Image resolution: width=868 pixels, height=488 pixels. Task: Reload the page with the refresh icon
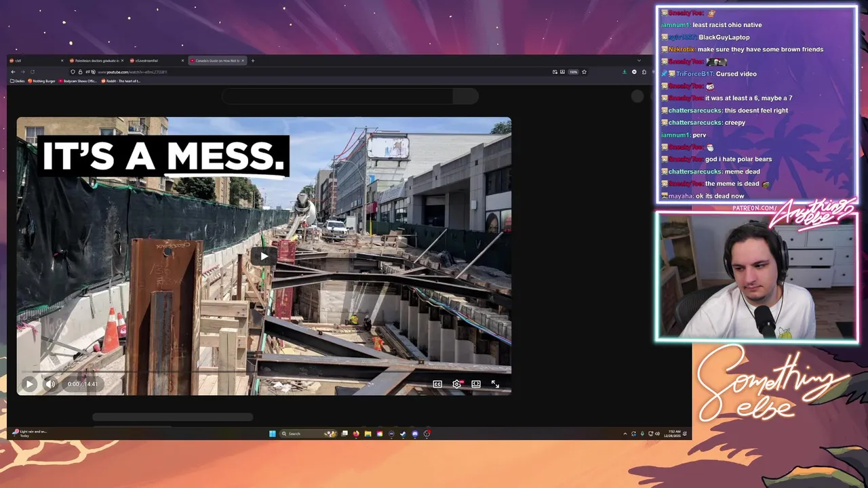pos(32,72)
